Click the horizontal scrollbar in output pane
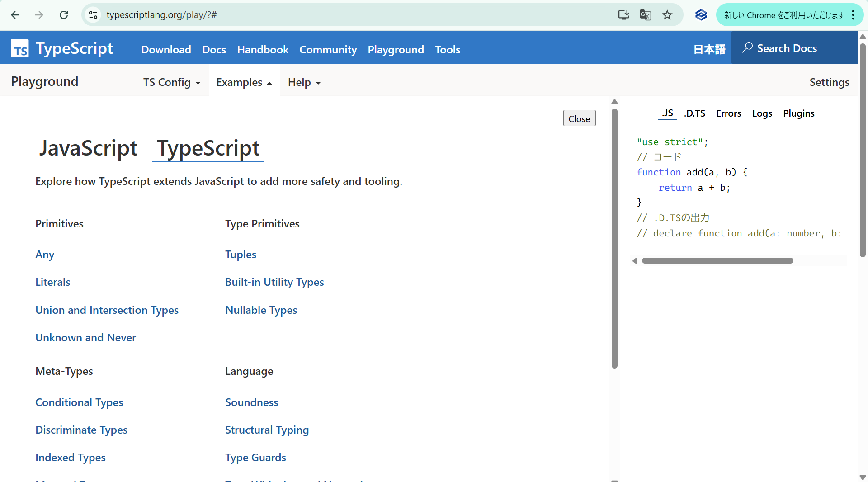This screenshot has height=482, width=868. (717, 261)
